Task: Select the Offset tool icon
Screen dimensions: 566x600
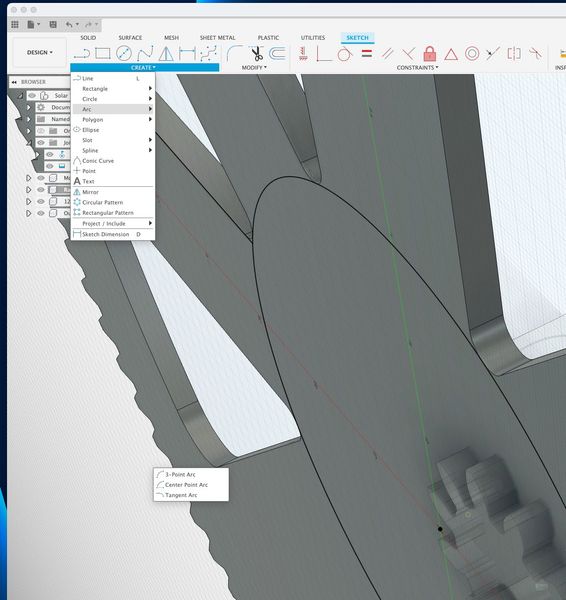Action: click(277, 54)
